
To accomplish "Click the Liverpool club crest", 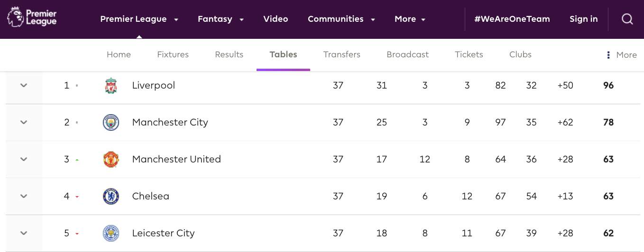I will [x=111, y=86].
